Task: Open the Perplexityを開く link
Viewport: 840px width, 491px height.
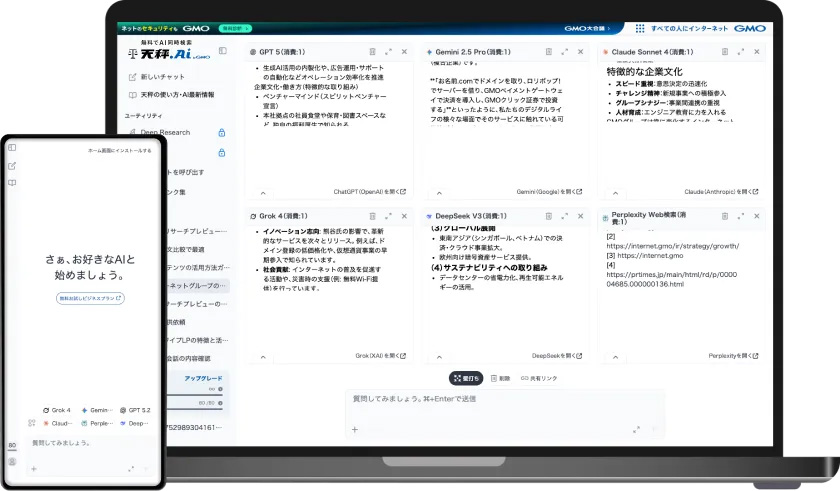Action: (x=733, y=356)
